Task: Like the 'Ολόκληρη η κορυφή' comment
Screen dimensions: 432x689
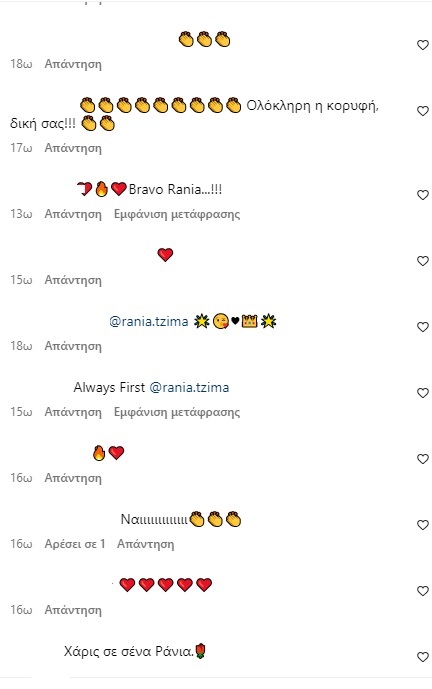Action: (x=422, y=111)
